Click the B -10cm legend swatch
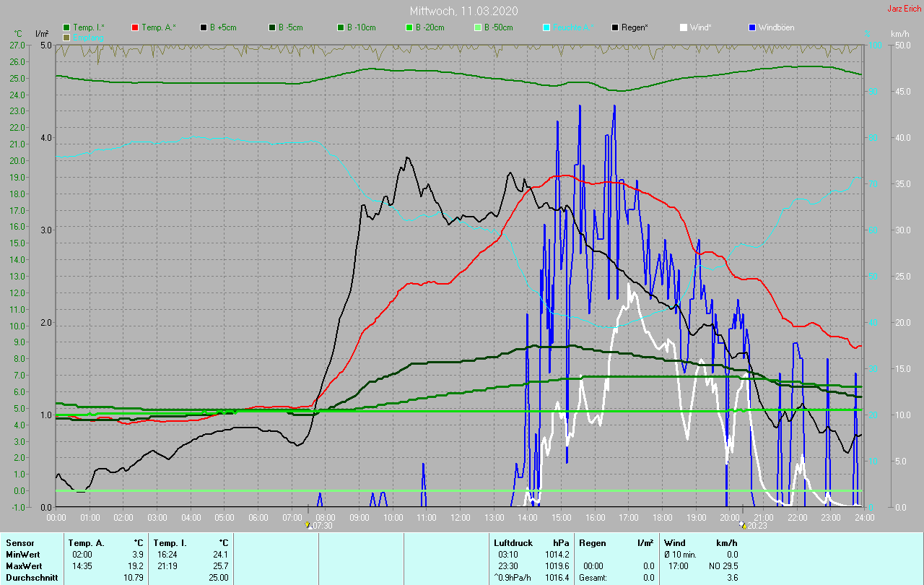 click(341, 27)
